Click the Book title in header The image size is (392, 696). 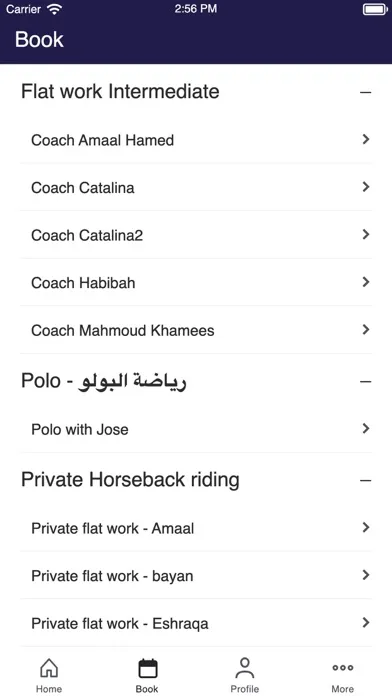click(40, 40)
